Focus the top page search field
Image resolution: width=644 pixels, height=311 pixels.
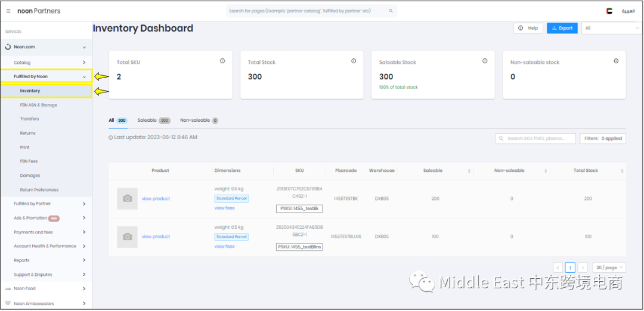pyautogui.click(x=311, y=11)
